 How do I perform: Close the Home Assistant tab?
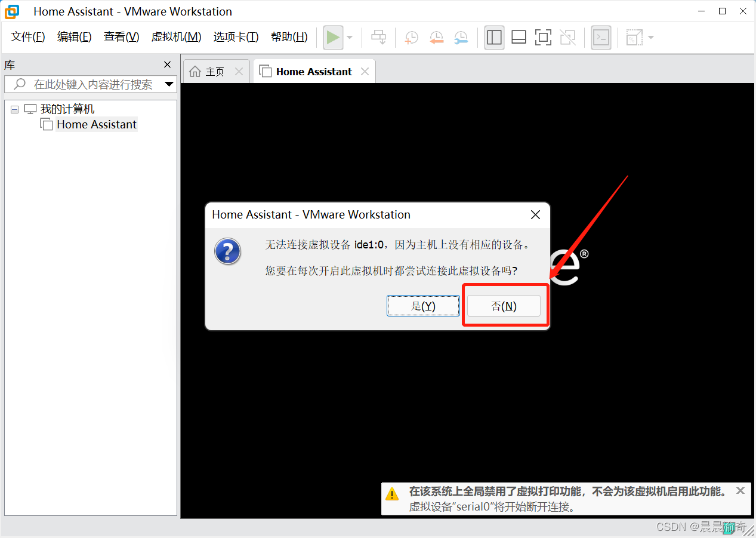(365, 72)
